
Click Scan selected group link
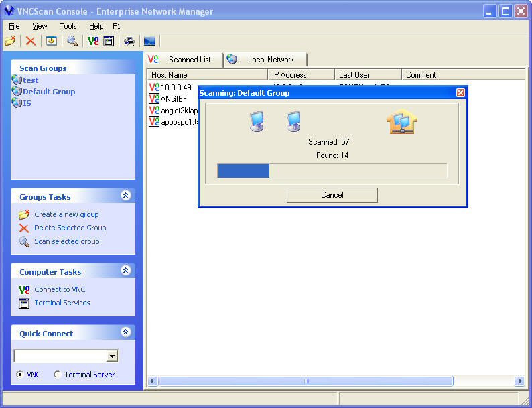67,241
